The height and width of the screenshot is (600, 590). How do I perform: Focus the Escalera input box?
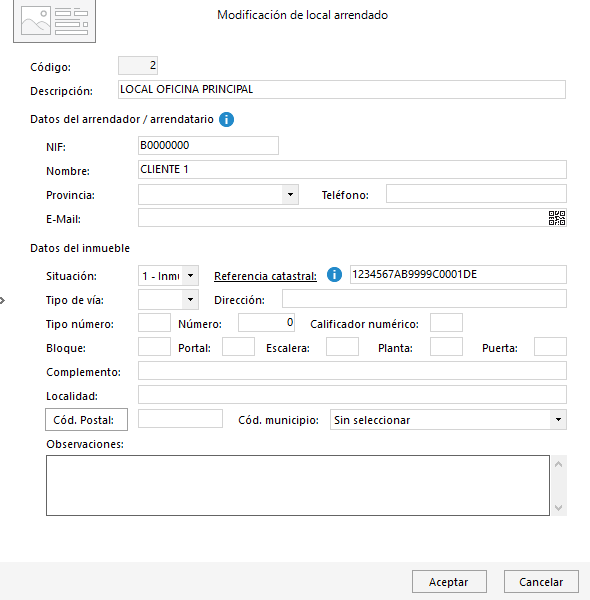click(342, 347)
